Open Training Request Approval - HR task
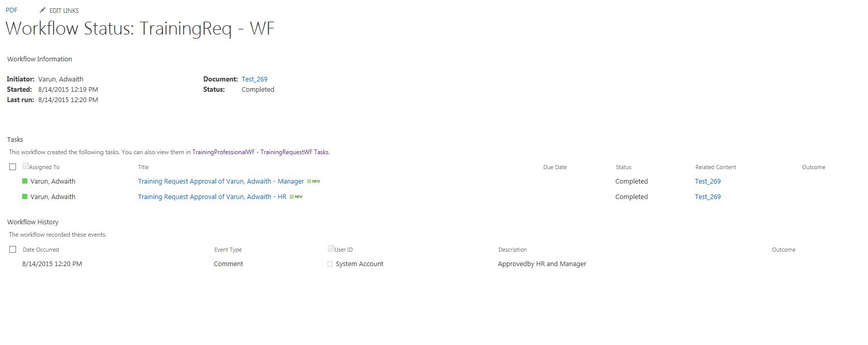 point(212,197)
